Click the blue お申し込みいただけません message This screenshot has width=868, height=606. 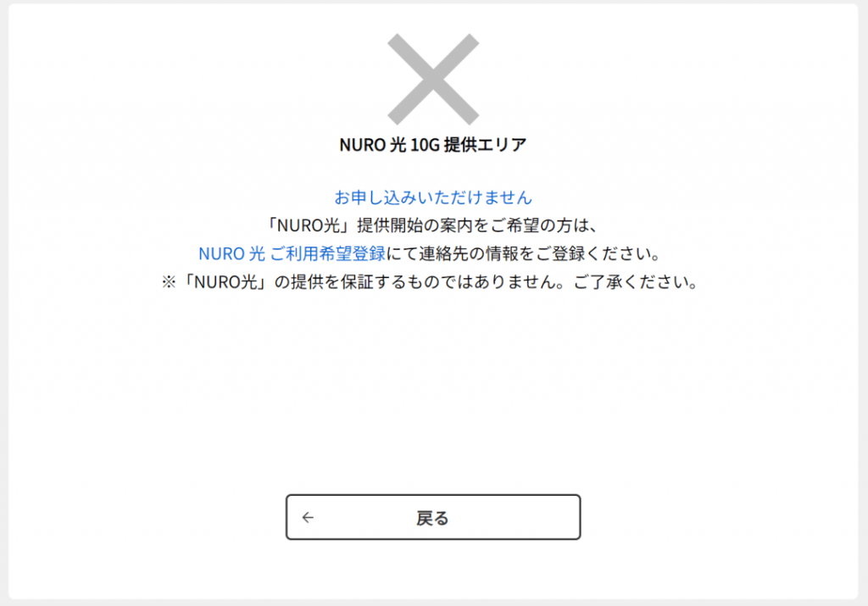click(x=433, y=197)
